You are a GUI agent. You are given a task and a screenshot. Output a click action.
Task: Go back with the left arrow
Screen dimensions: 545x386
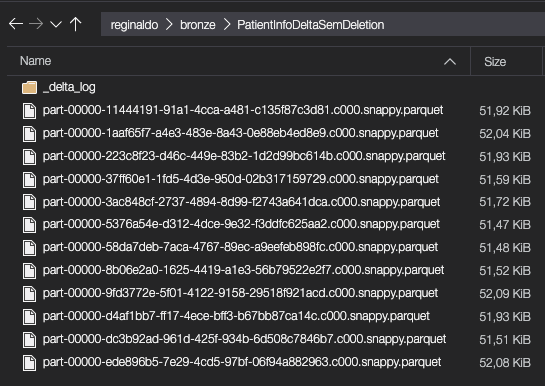click(x=16, y=24)
